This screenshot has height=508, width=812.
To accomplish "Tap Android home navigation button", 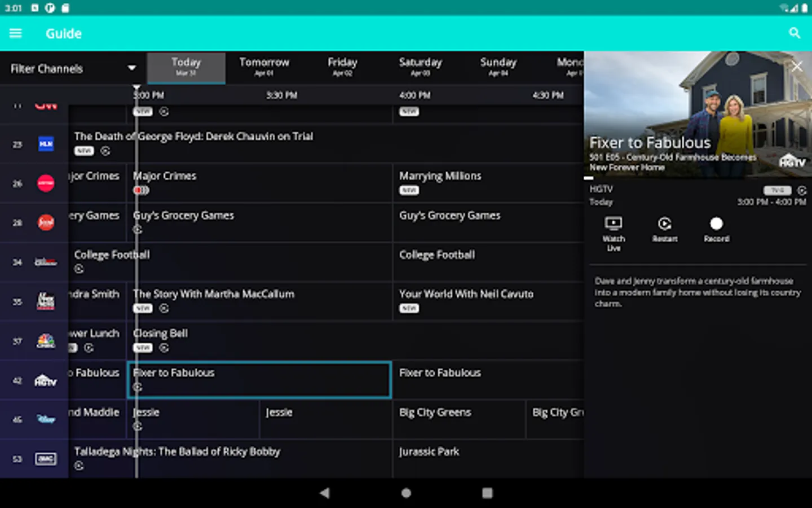I will click(x=406, y=493).
